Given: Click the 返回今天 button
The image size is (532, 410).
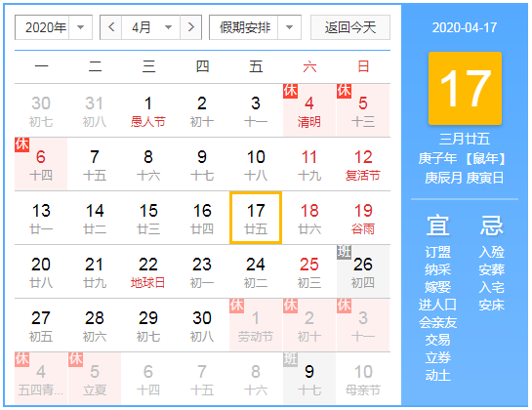Looking at the screenshot, I should click(x=350, y=27).
